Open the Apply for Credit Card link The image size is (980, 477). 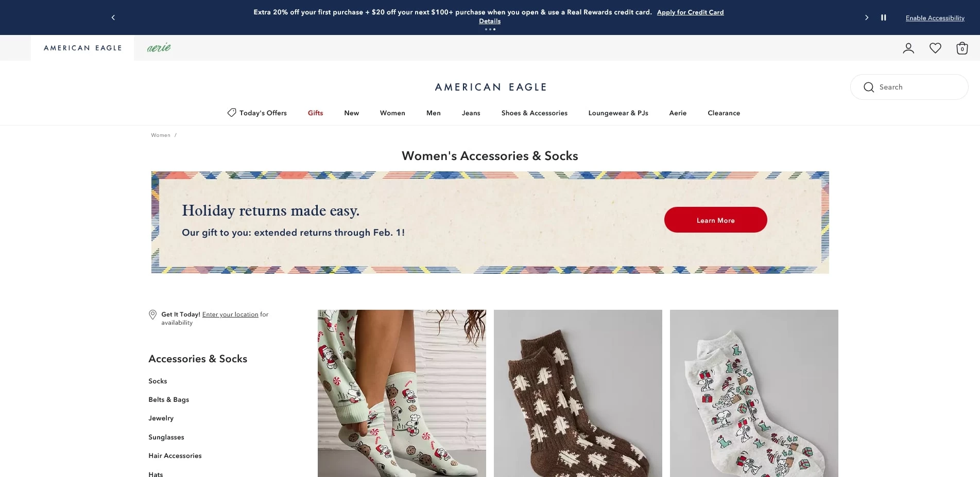pos(690,12)
